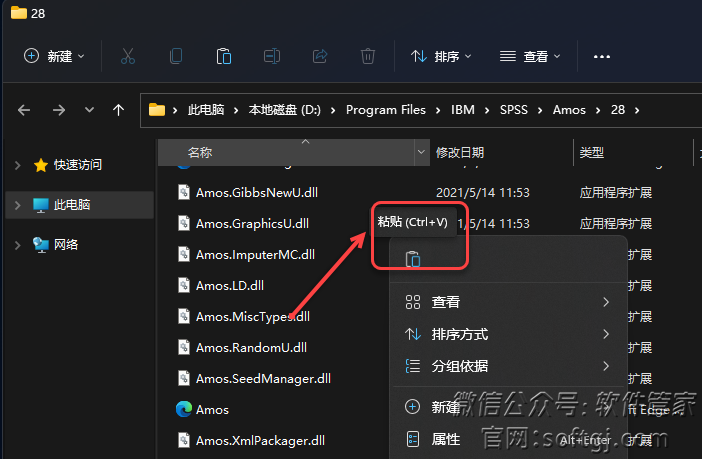The height and width of the screenshot is (459, 702).
Task: Click the folder icon in address bar
Action: point(157,110)
